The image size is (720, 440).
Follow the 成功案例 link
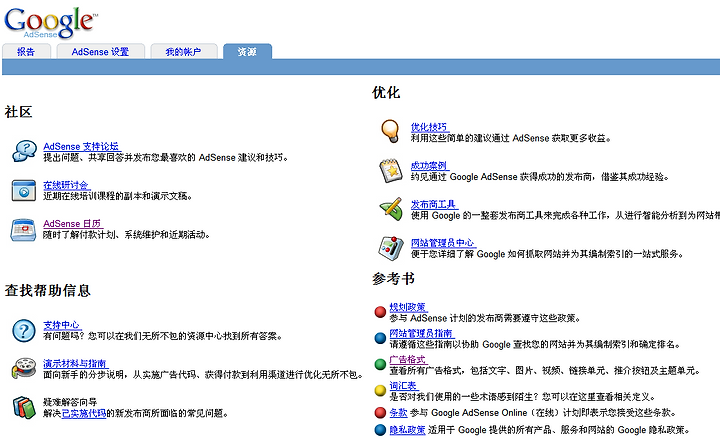[429, 166]
